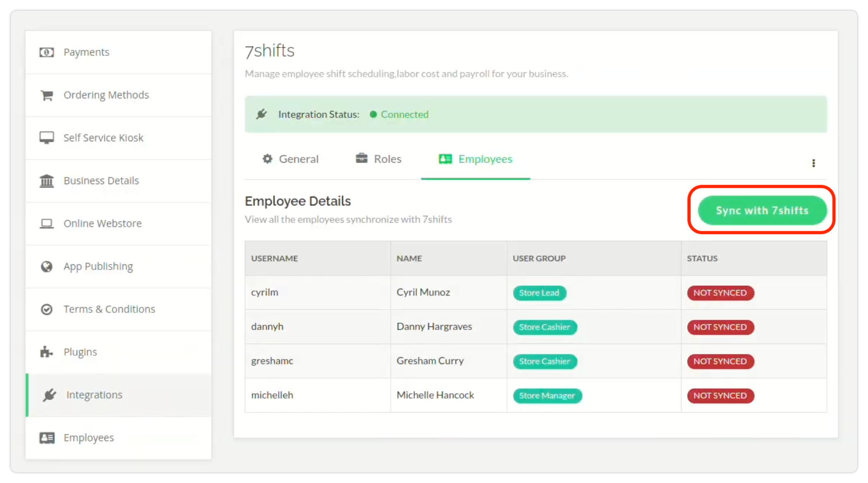Screen dimensions: 868x483
Task: Click the Roles tab briefcase icon
Action: pos(362,159)
